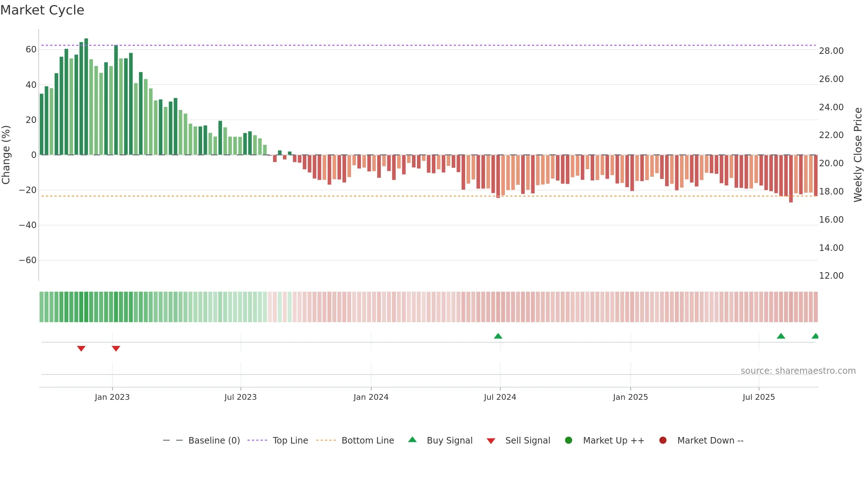Toggle the Bottom Line legend item
The width and height of the screenshot is (868, 488).
coord(355,440)
